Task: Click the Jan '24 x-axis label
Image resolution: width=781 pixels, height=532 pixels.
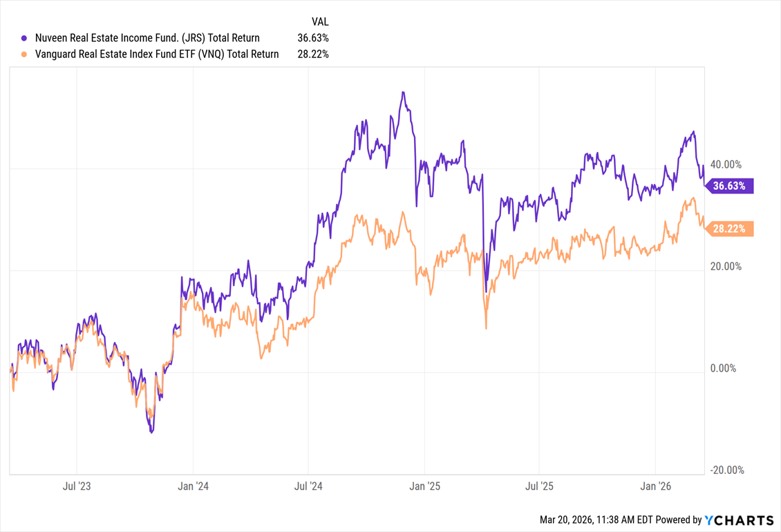Action: (193, 486)
